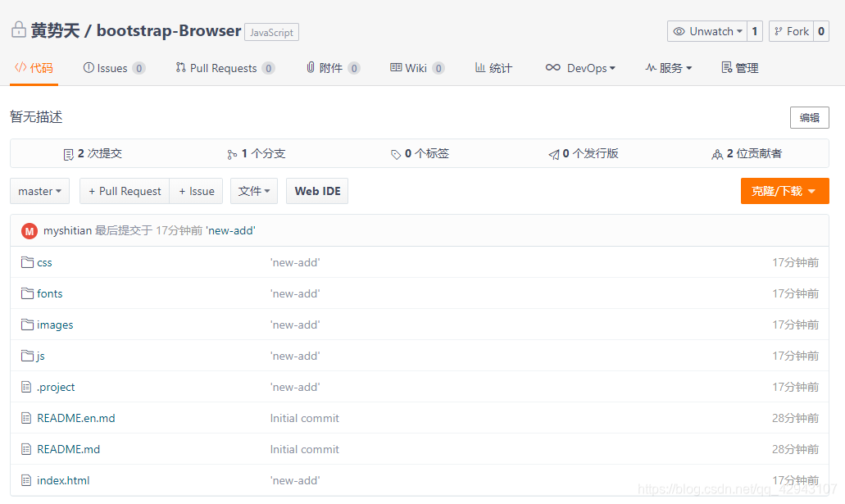The width and height of the screenshot is (845, 504).
Task: Open the 统计 tab
Action: tap(493, 68)
